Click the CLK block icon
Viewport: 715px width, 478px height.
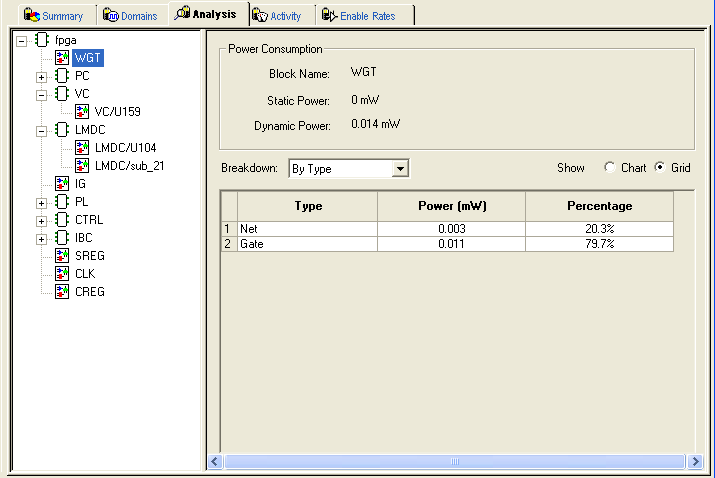(x=62, y=274)
